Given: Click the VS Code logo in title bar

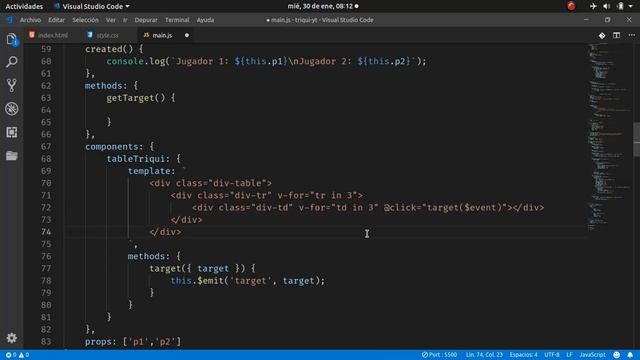Looking at the screenshot, I should click(9, 20).
